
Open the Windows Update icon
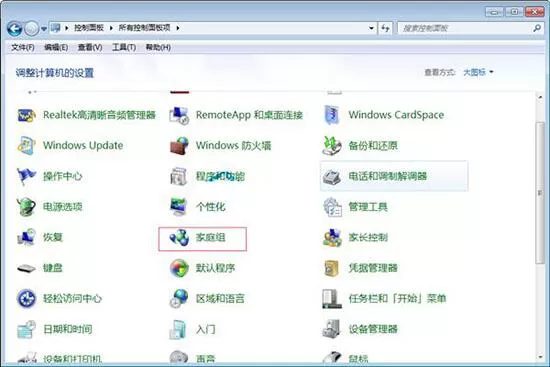[x=26, y=146]
